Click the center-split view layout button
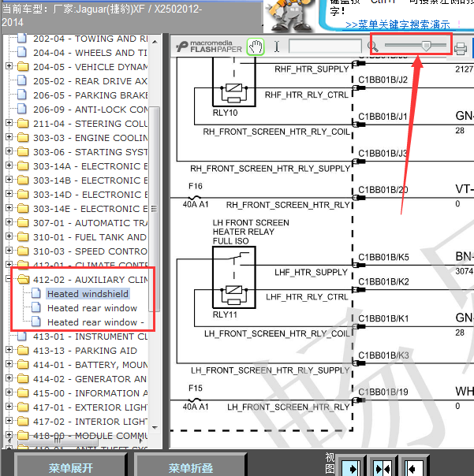 [x=383, y=469]
